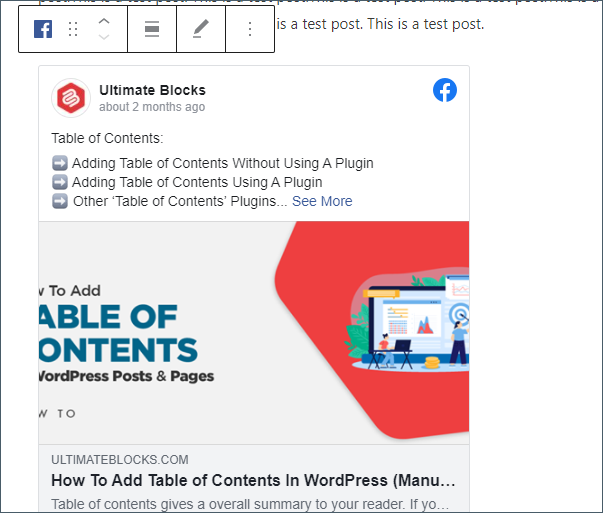Click 'This is a test post.' paragraph
603x513 pixels.
click(380, 24)
